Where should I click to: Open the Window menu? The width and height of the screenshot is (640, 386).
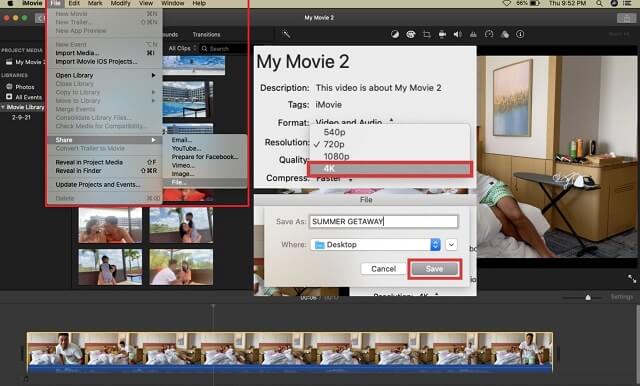[x=173, y=3]
